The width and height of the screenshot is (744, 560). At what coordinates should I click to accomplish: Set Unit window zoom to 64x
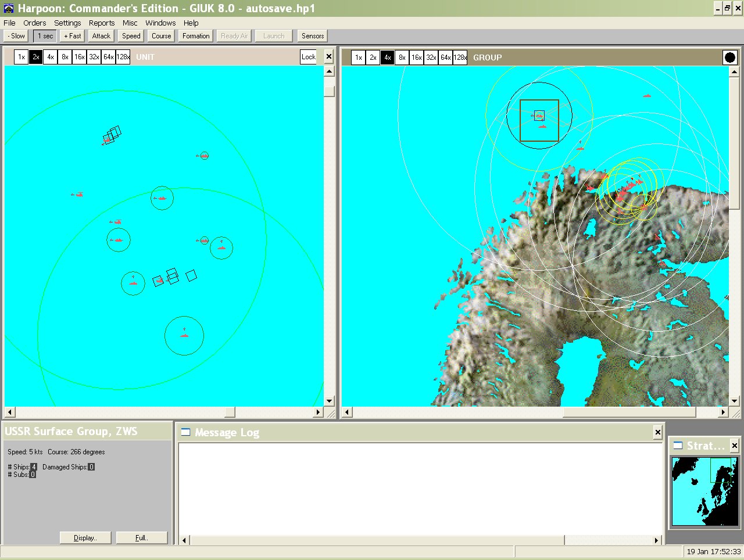108,57
